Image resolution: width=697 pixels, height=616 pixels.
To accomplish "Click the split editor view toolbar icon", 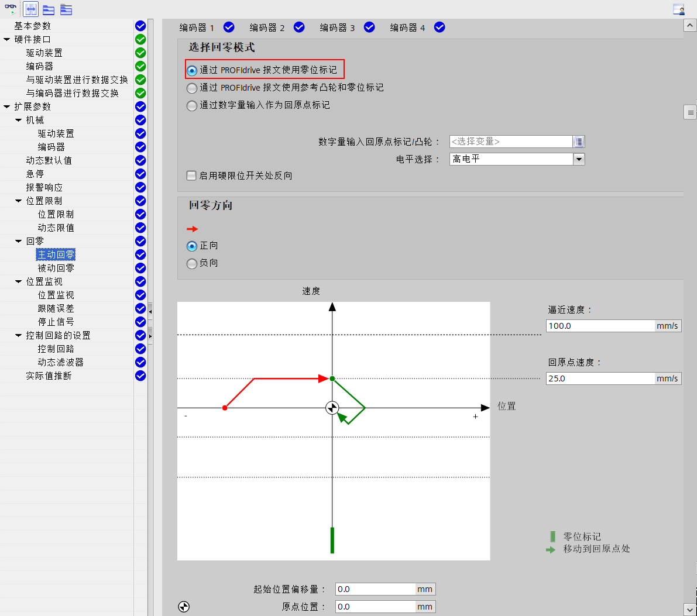I will pyautogui.click(x=30, y=8).
